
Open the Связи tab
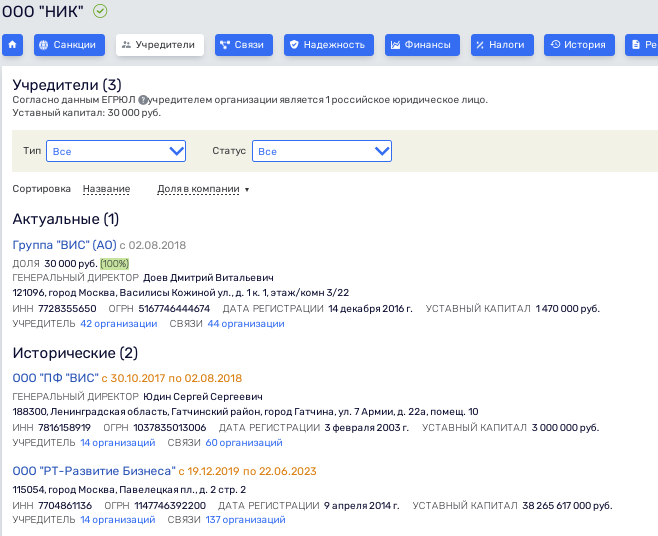pos(244,44)
